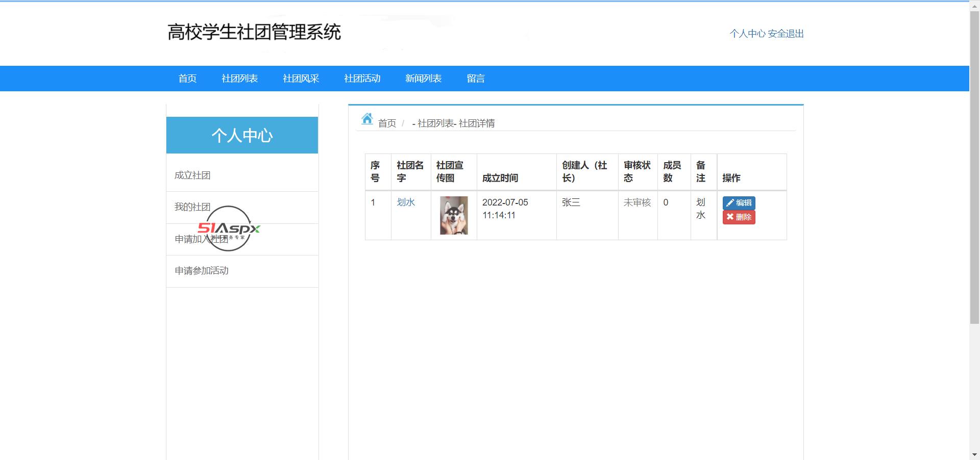Screen dimensions: 980x460
Task: Click the red 删除 delete button
Action: (x=739, y=217)
